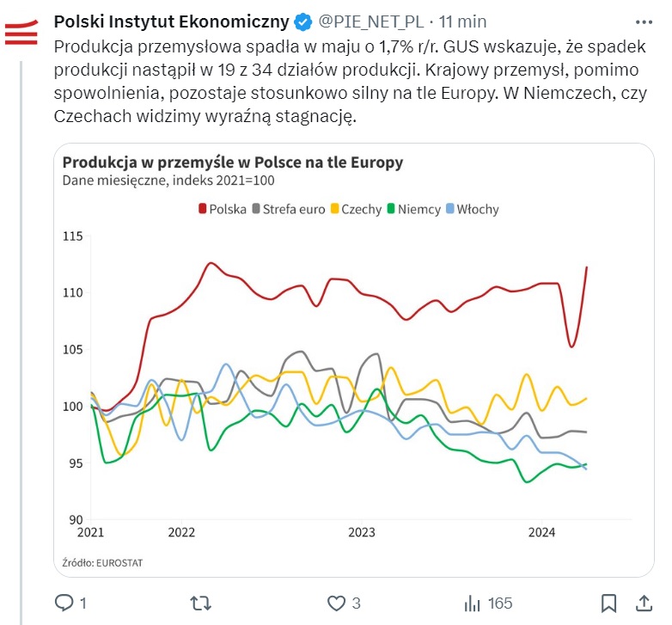Click the gray Strefa euro legend swatch

[x=255, y=209]
